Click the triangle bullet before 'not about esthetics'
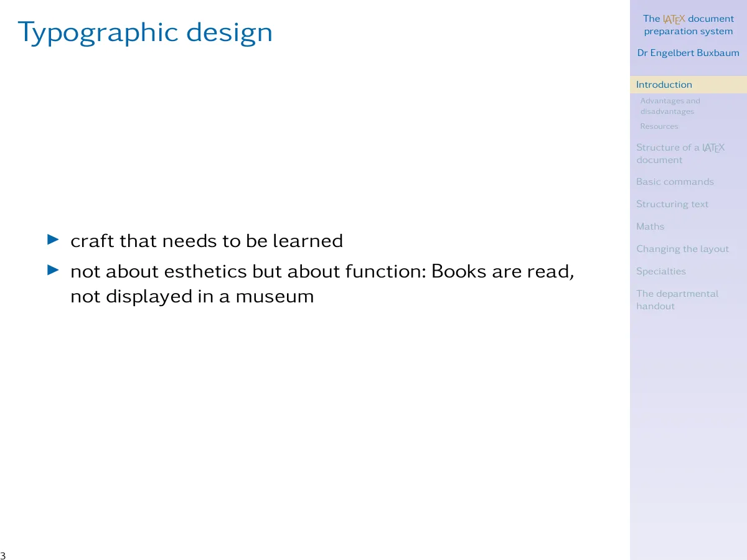The width and height of the screenshot is (747, 560). pyautogui.click(x=53, y=270)
